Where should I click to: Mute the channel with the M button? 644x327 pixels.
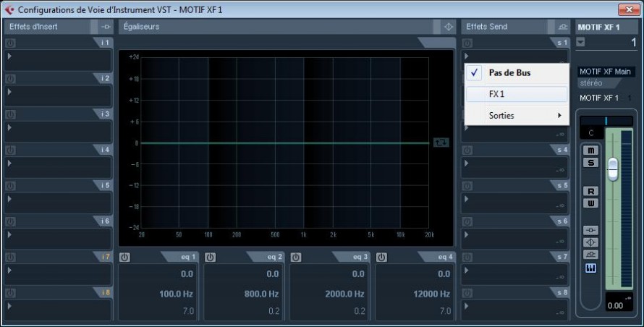point(591,150)
